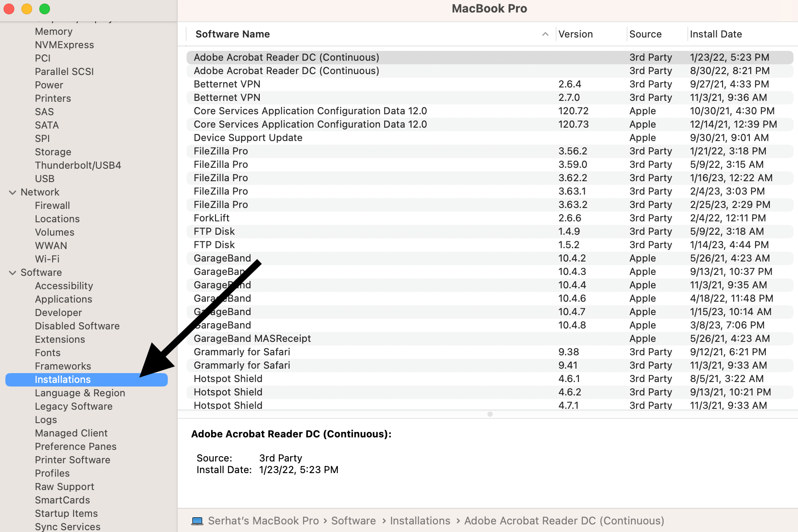Sort by Install Date column header

point(715,34)
